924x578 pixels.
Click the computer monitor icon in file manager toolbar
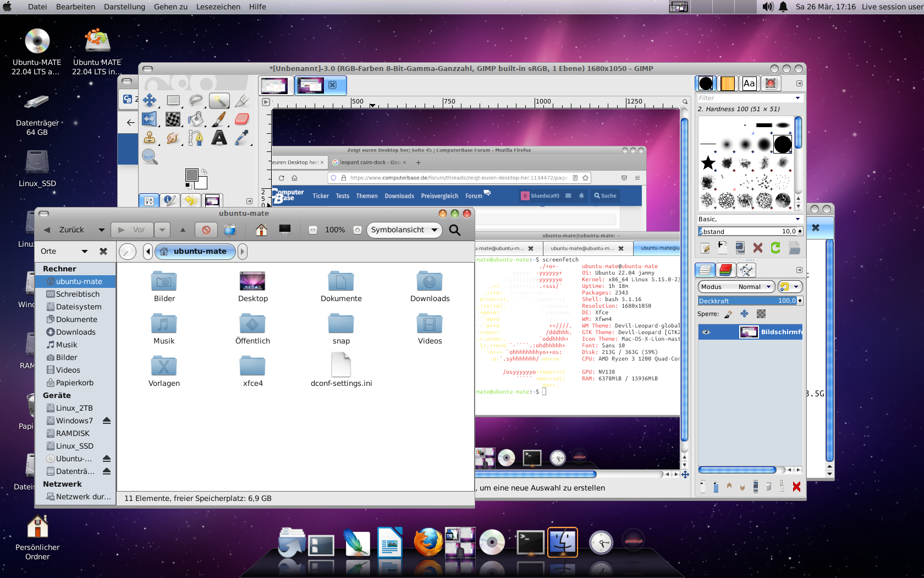(x=285, y=230)
